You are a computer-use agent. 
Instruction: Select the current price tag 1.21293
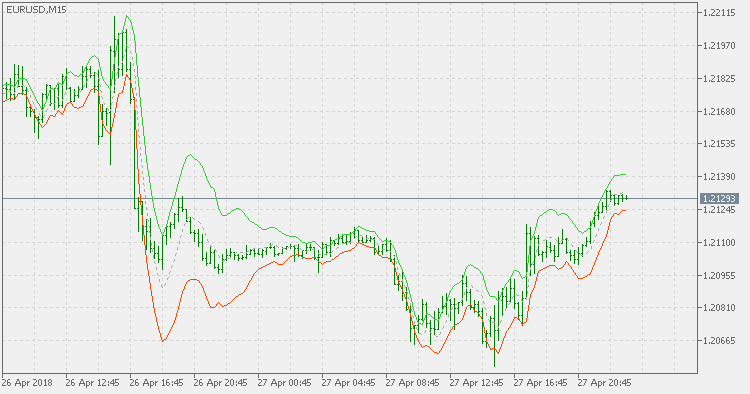719,198
